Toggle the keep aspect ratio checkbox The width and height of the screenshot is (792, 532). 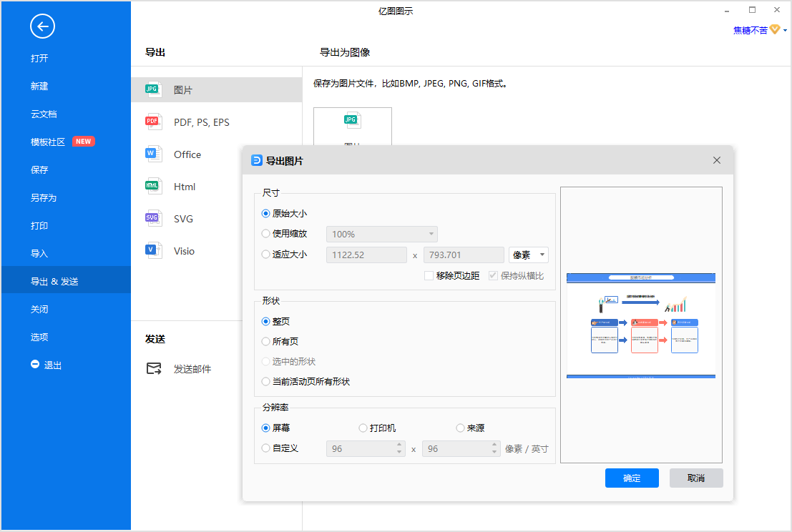493,275
